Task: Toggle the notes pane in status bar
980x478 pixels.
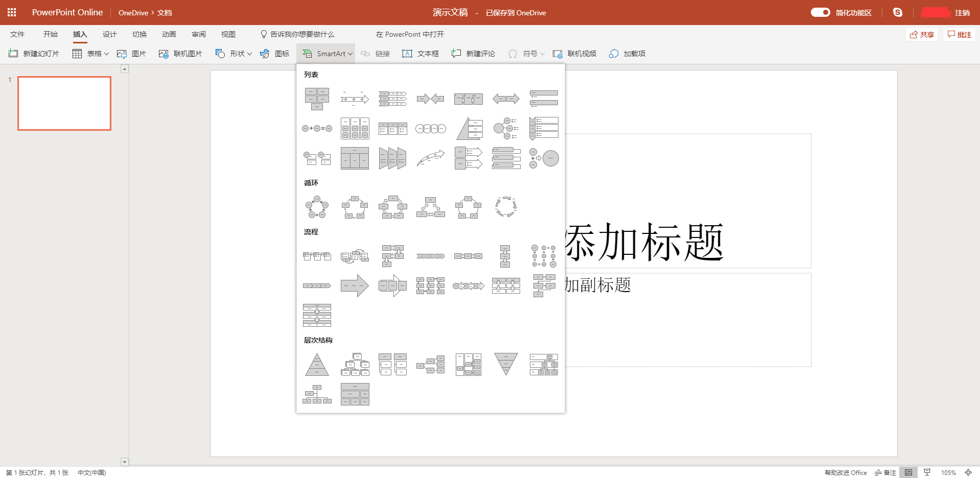Action: (885, 472)
